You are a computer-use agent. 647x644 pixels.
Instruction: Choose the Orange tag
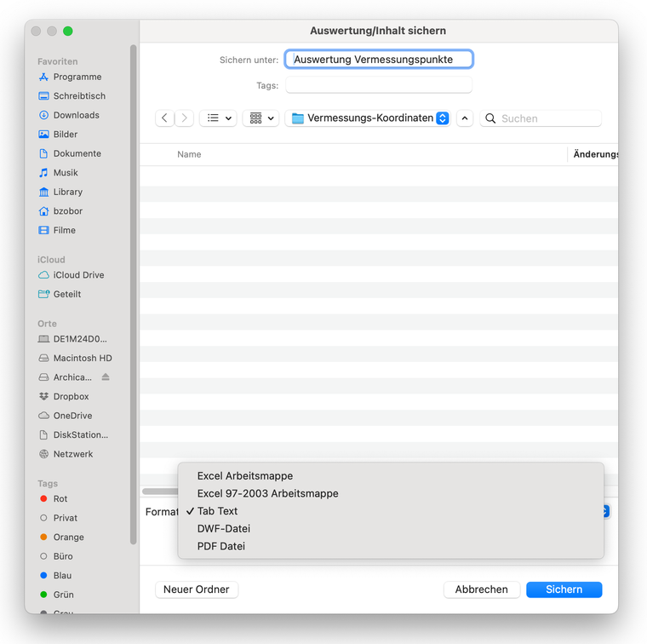(x=62, y=537)
